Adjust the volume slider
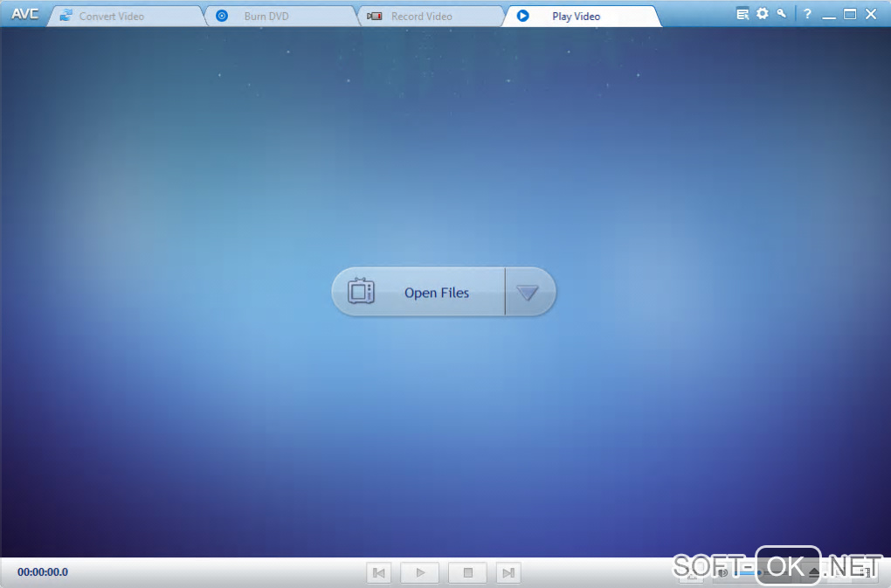This screenshot has width=891, height=588. pyautogui.click(x=762, y=572)
